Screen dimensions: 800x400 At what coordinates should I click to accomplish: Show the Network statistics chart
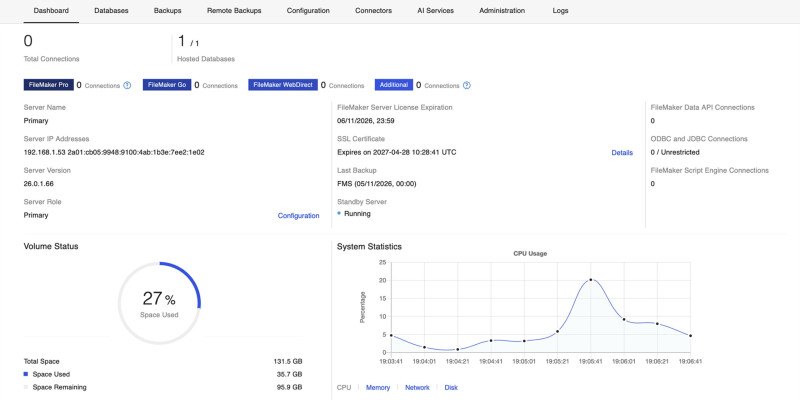[x=417, y=388]
